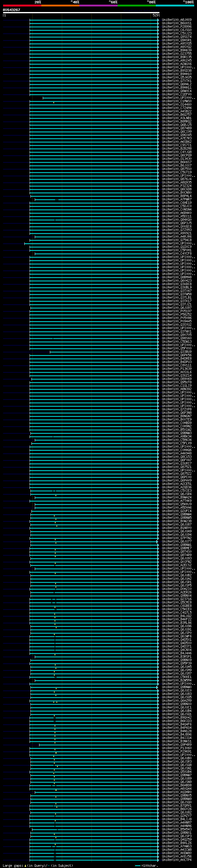Select the UniRef100_C1MWS0 label

point(176,101)
